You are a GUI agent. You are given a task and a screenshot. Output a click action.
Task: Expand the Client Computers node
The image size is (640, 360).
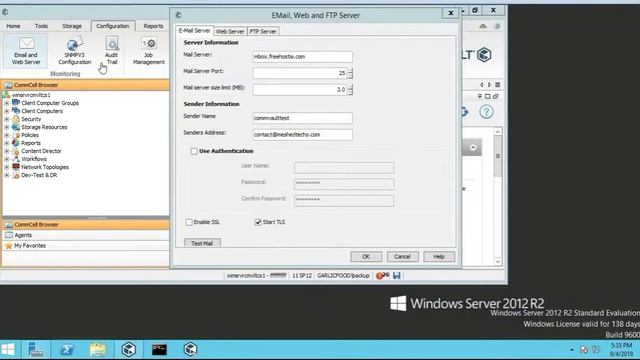(x=7, y=111)
